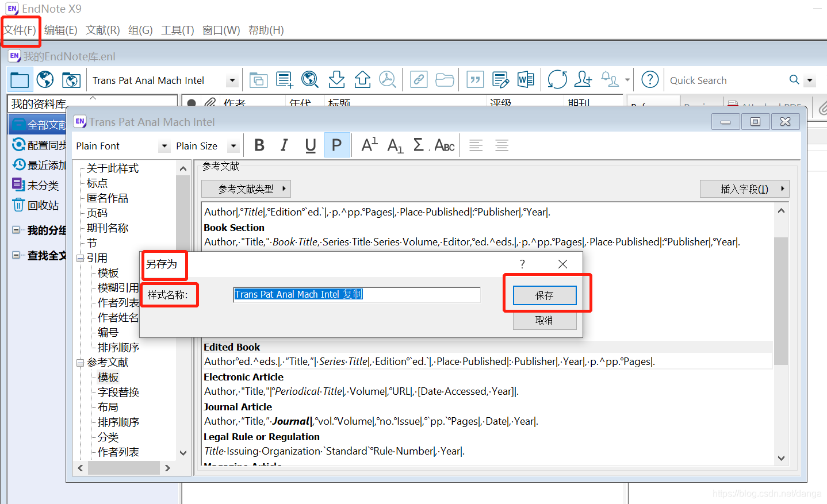The height and width of the screenshot is (504, 827).
Task: Click New Reference toolbar icon
Action: pos(284,80)
